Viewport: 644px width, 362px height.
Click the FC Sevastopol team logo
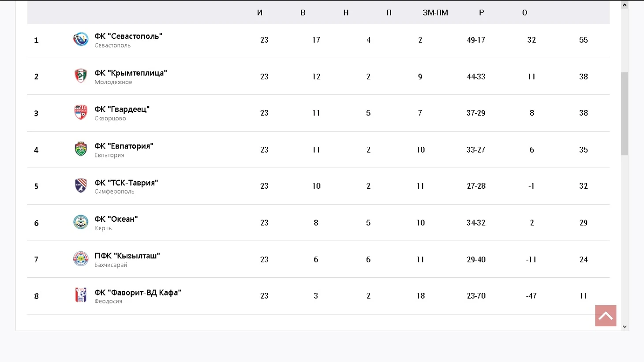pos(81,39)
